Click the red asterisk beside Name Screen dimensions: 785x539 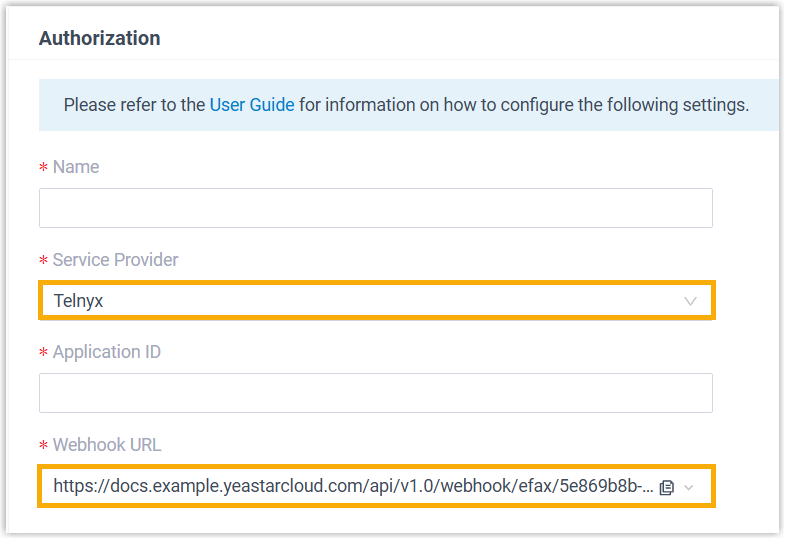[43, 168]
